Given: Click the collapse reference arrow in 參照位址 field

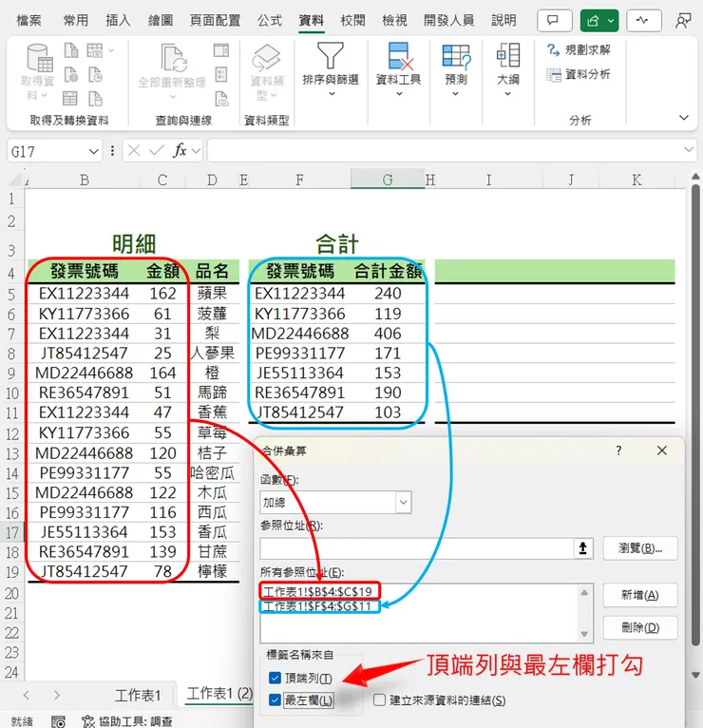Looking at the screenshot, I should click(582, 548).
